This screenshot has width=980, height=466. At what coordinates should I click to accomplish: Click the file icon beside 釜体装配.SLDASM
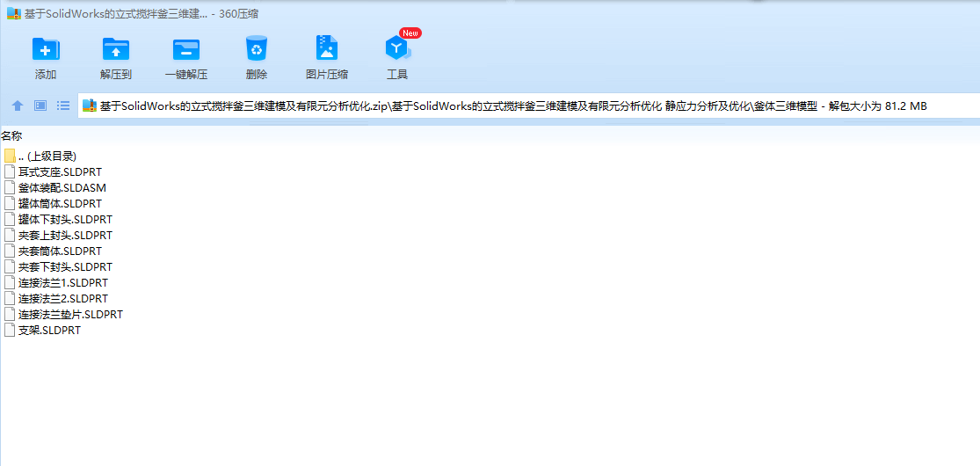coord(10,187)
